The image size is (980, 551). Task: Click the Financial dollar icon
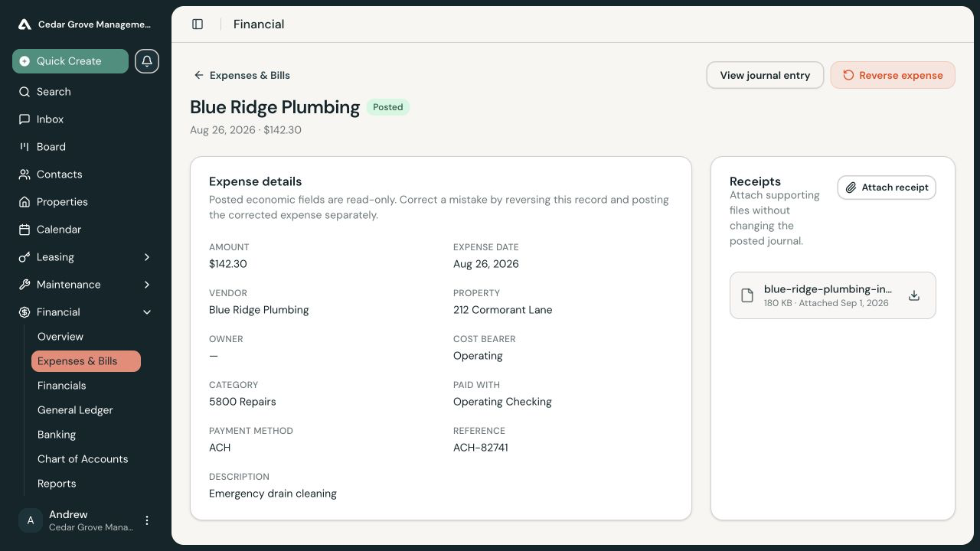[24, 312]
